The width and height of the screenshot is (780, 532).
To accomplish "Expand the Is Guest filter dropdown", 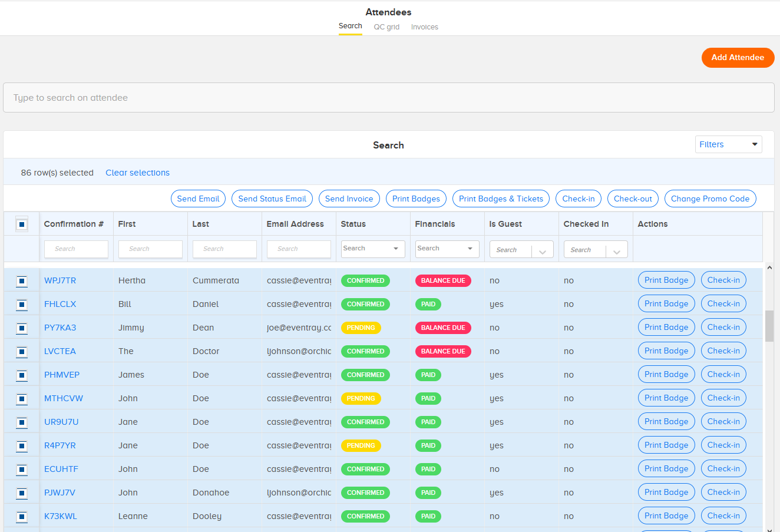I will [521, 250].
